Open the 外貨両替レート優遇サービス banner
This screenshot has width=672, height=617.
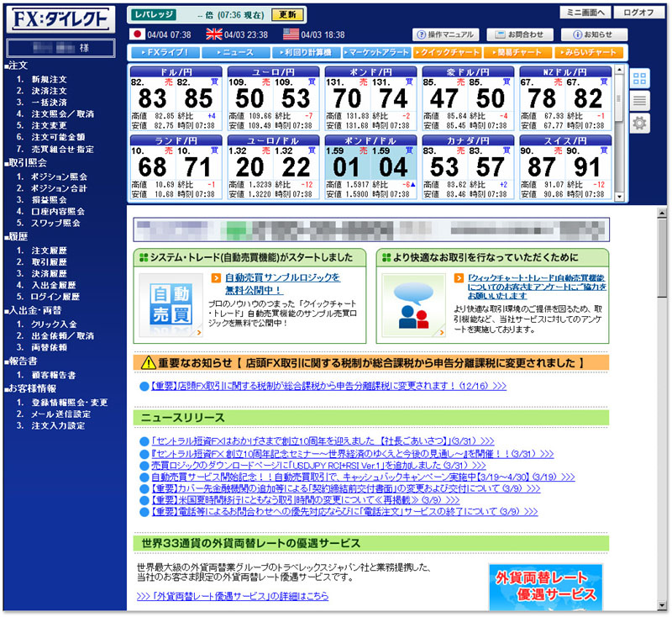[545, 587]
